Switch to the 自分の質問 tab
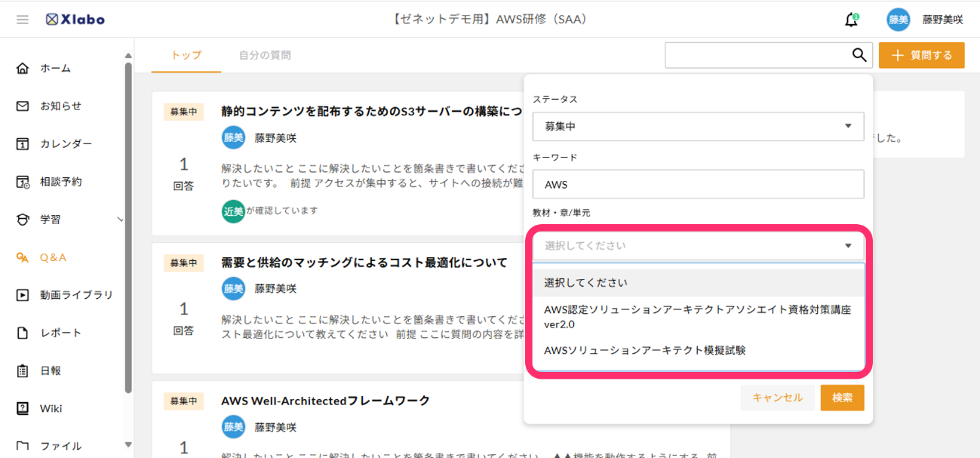 click(265, 55)
